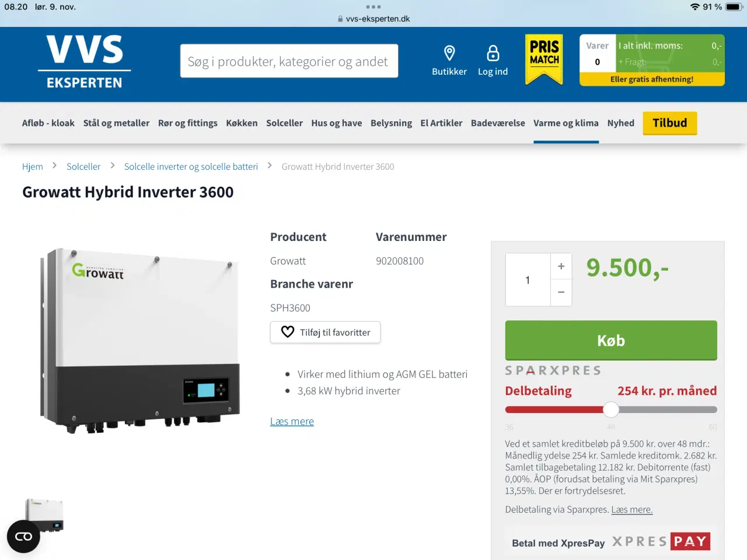
Task: Open the main Growatt inverter product image
Action: 140,341
